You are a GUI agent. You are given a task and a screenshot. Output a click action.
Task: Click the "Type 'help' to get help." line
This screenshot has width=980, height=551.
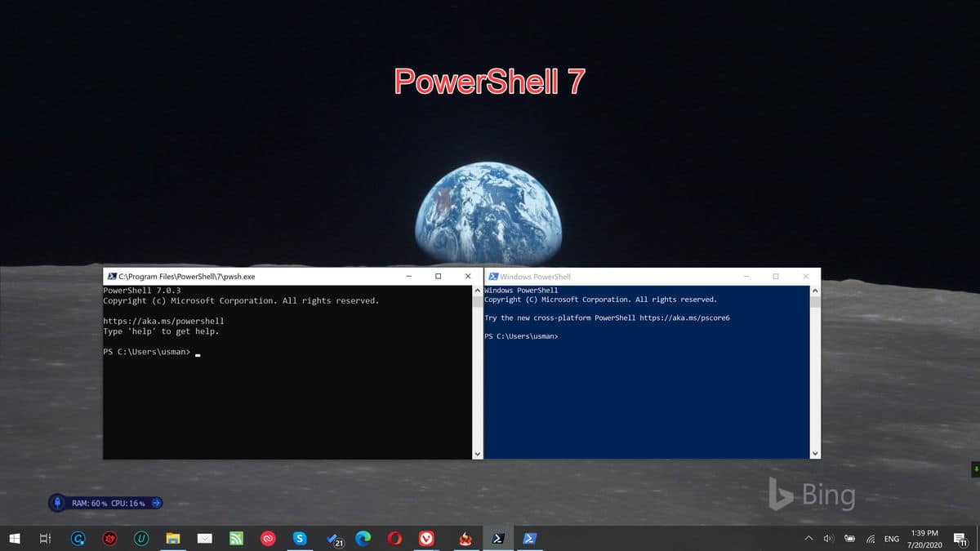(x=161, y=331)
